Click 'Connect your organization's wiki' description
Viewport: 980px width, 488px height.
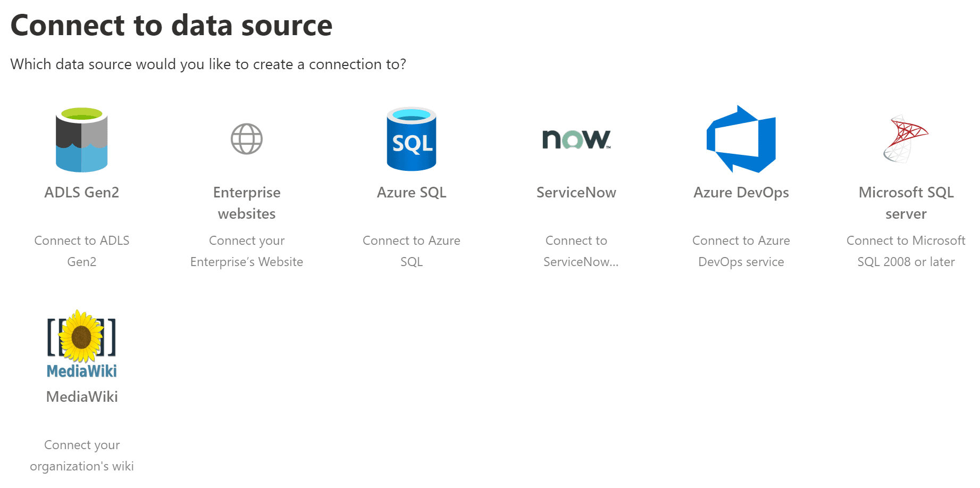[x=82, y=455]
